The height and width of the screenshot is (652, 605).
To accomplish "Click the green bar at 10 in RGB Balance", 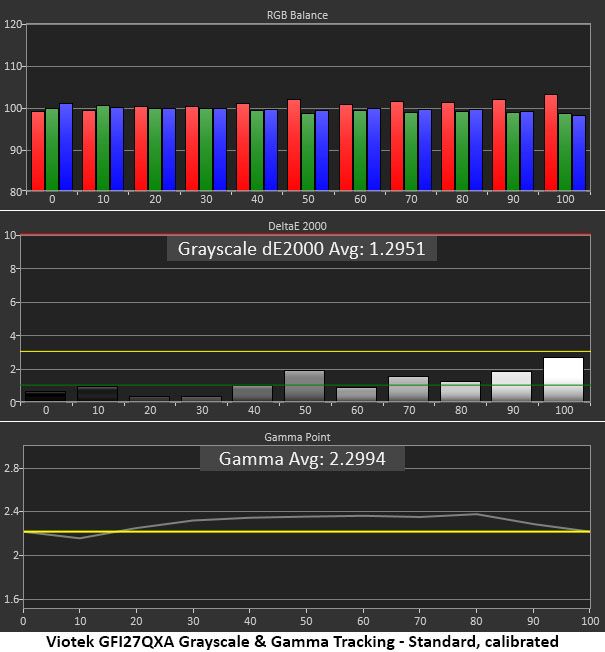I will [103, 148].
